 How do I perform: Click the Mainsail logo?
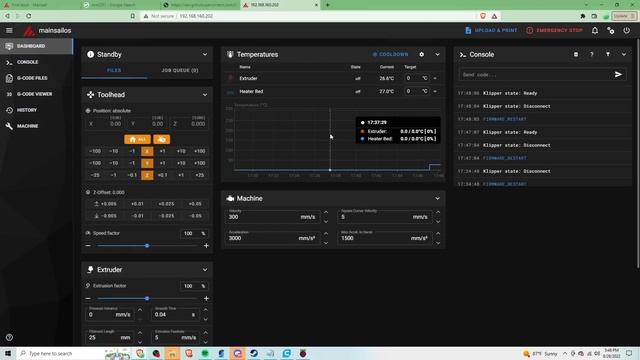click(x=29, y=31)
